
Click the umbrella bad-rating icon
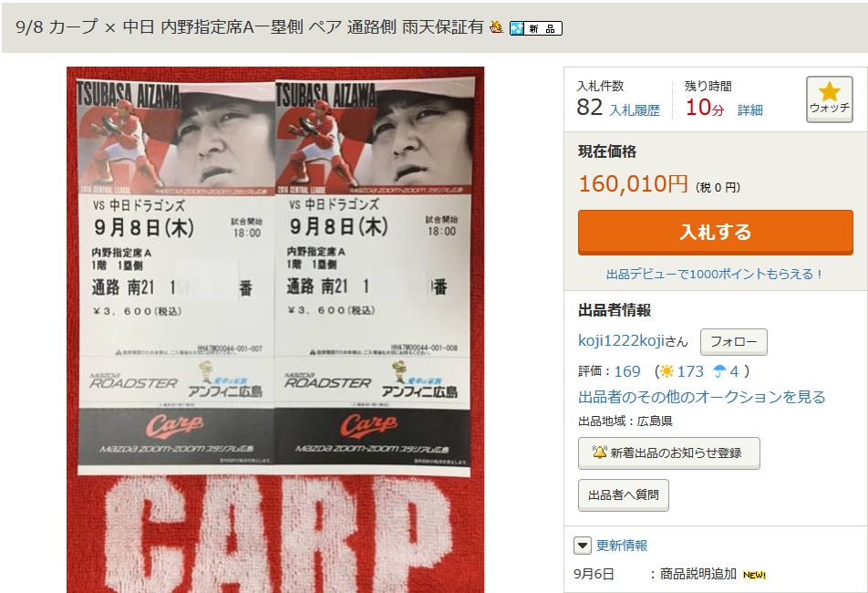click(719, 371)
